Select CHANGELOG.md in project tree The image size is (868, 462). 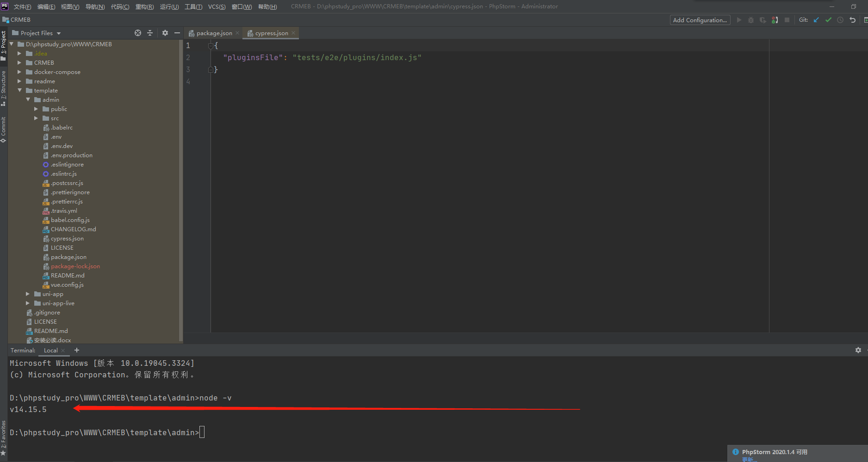[74, 229]
